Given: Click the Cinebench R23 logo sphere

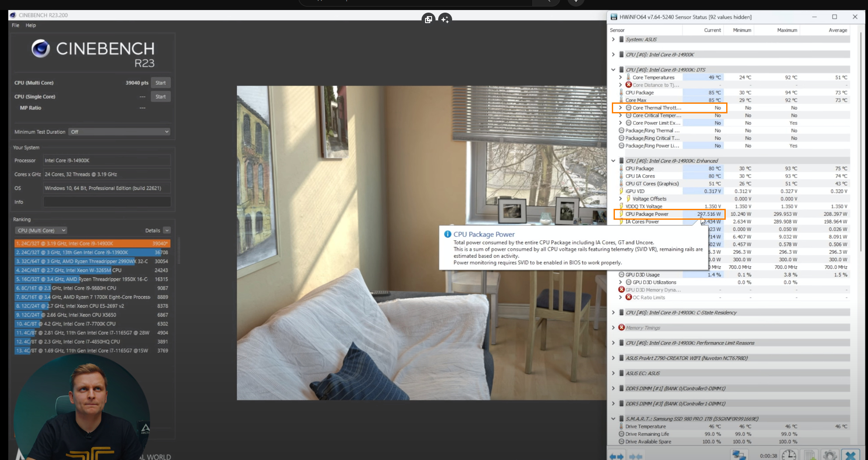Looking at the screenshot, I should (41, 48).
